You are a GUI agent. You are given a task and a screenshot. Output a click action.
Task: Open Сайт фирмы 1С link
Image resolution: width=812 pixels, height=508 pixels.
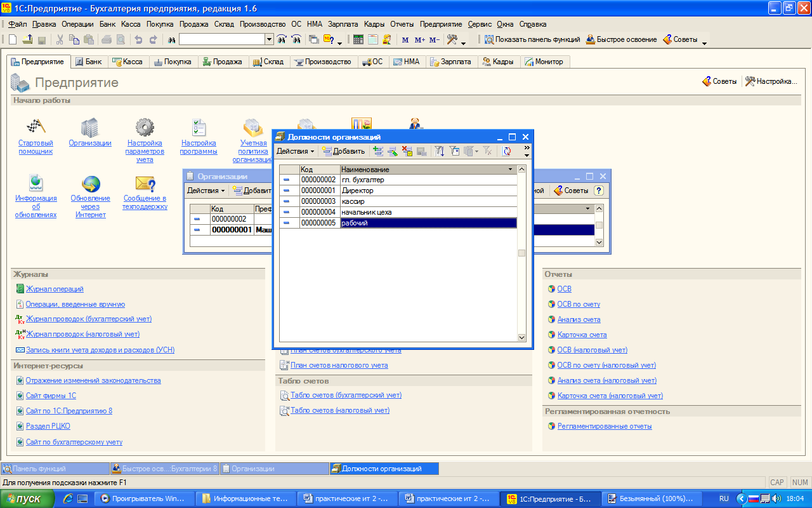click(x=51, y=396)
